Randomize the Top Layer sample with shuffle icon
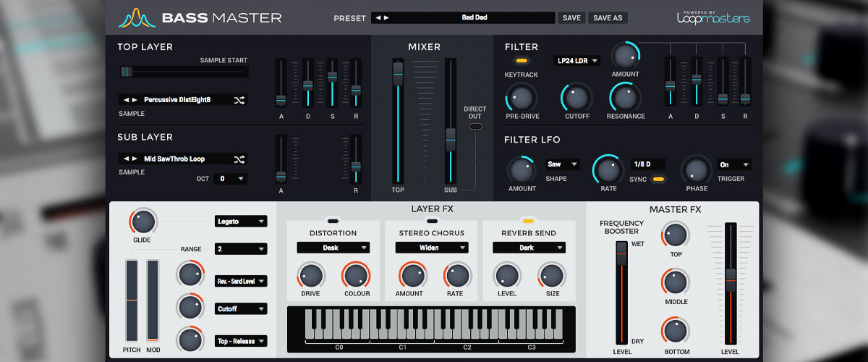 (x=239, y=100)
